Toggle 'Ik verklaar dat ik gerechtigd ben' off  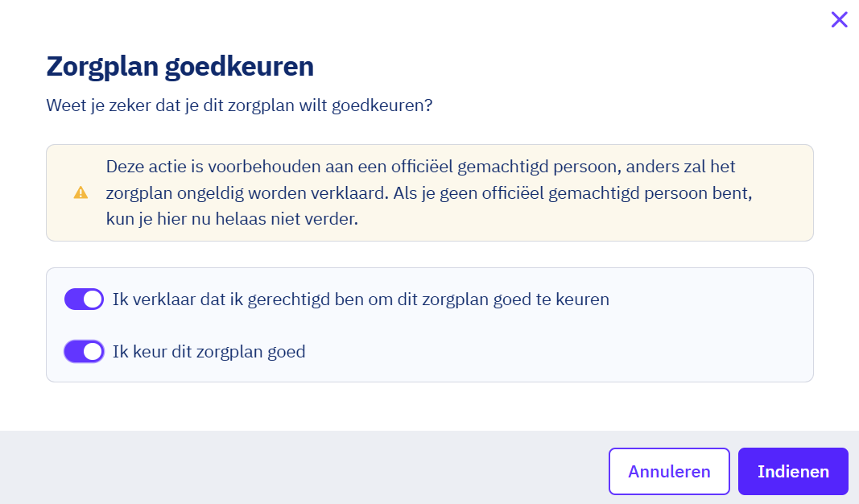pyautogui.click(x=84, y=299)
